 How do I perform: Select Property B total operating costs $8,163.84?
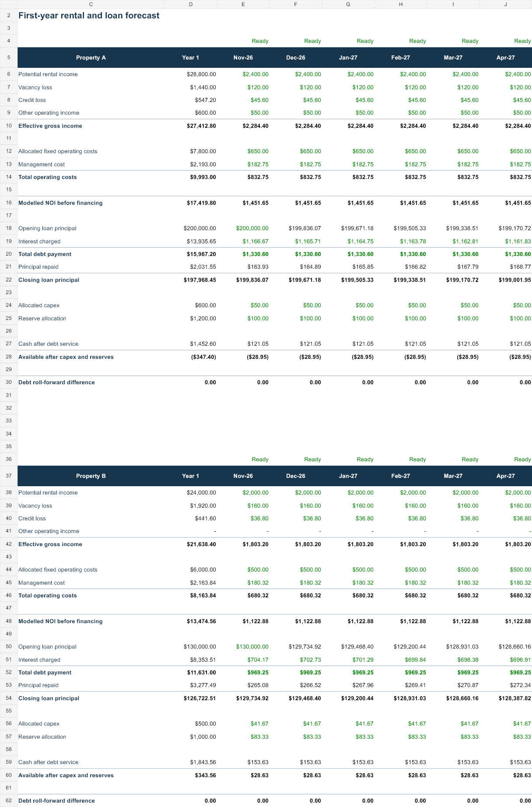click(x=203, y=596)
